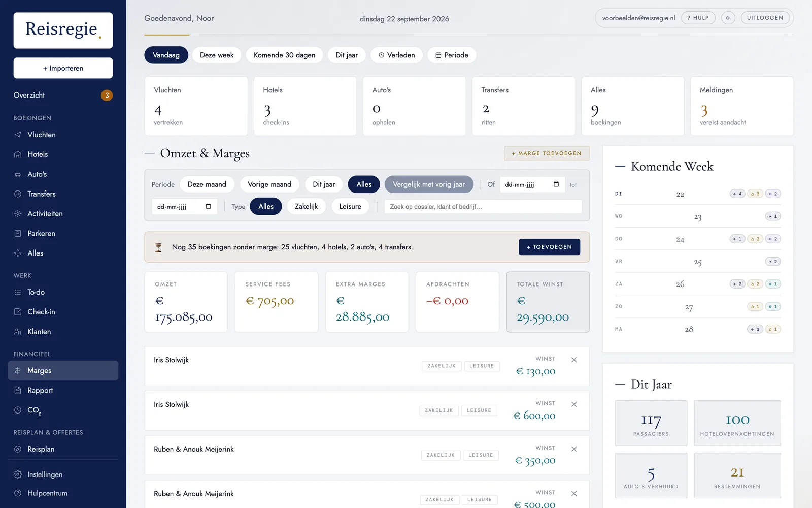812x508 pixels.
Task: Click Marge toevoegen
Action: [x=547, y=153]
